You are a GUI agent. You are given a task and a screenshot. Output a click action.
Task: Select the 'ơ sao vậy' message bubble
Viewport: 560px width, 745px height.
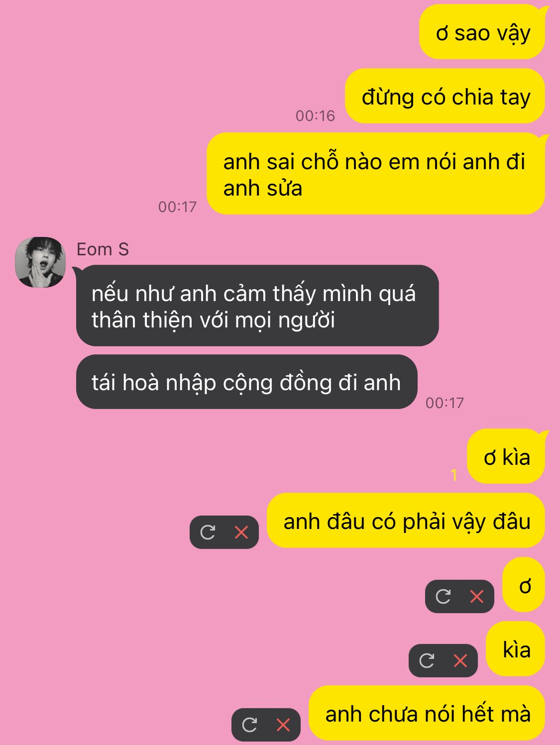point(482,32)
